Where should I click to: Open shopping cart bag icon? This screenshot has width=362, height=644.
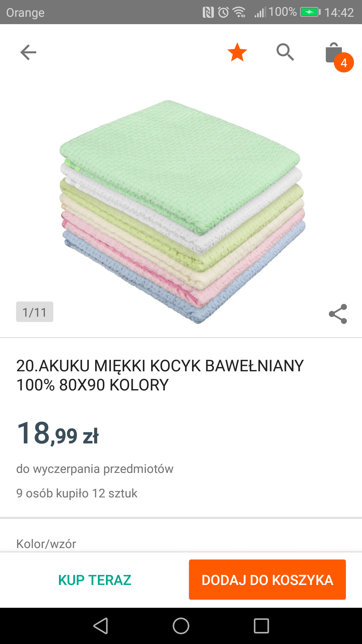(x=333, y=52)
